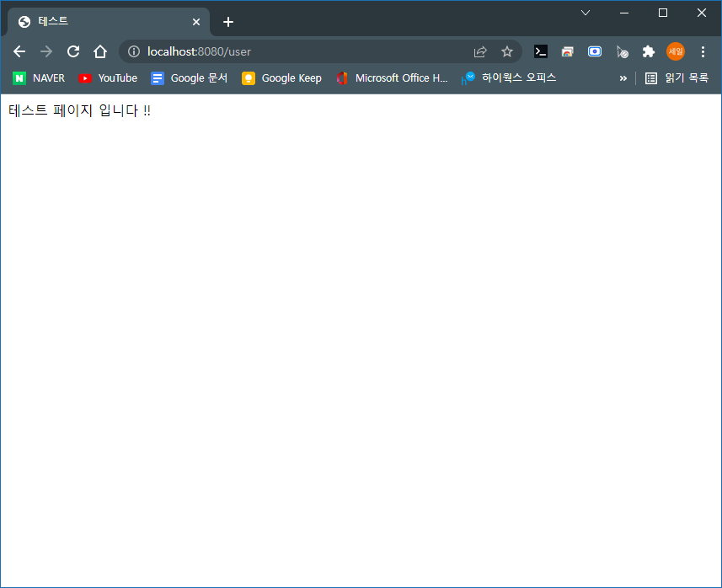This screenshot has height=588, width=722.
Task: Share this page via share icon
Action: point(480,51)
